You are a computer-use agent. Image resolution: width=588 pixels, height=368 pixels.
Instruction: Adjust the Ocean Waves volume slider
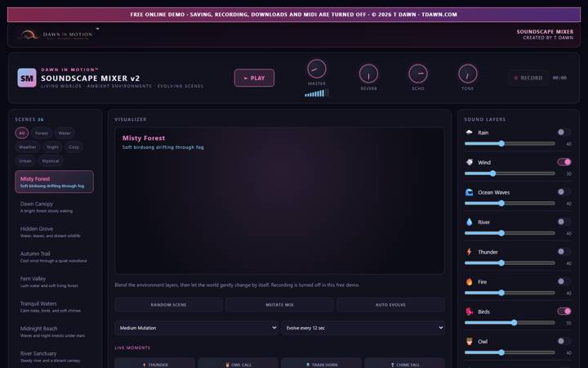click(510, 203)
